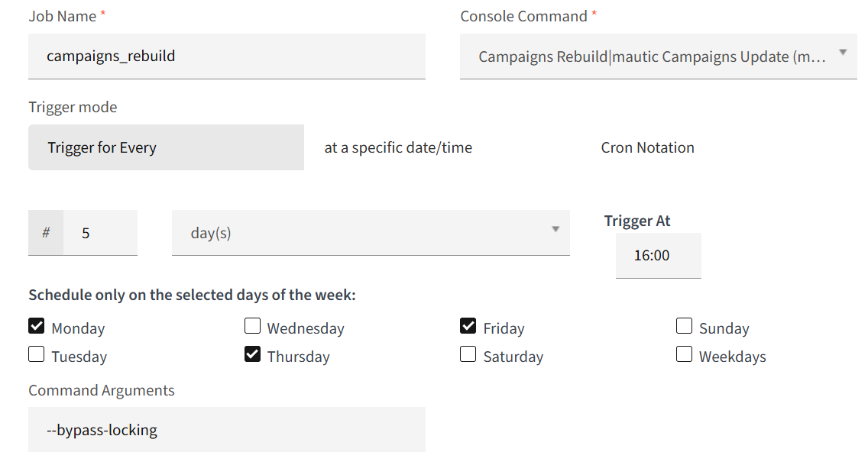Select the Sunday checkbox
868x452 pixels.
684,327
